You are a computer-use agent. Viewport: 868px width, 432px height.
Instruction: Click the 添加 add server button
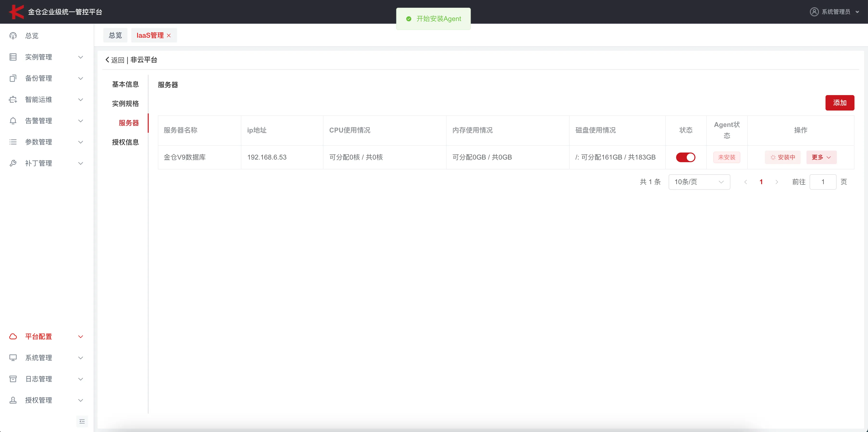840,103
